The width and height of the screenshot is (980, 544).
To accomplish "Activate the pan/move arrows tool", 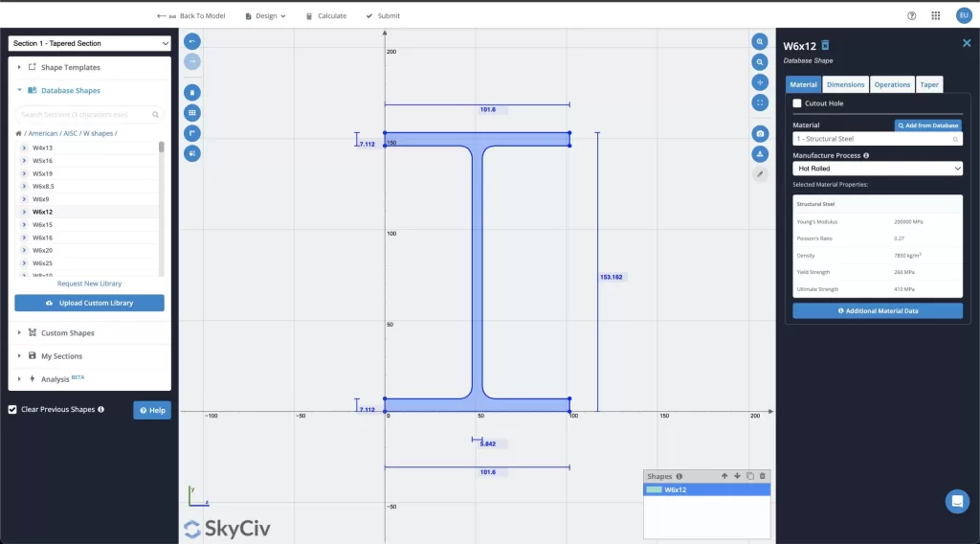I will [759, 82].
